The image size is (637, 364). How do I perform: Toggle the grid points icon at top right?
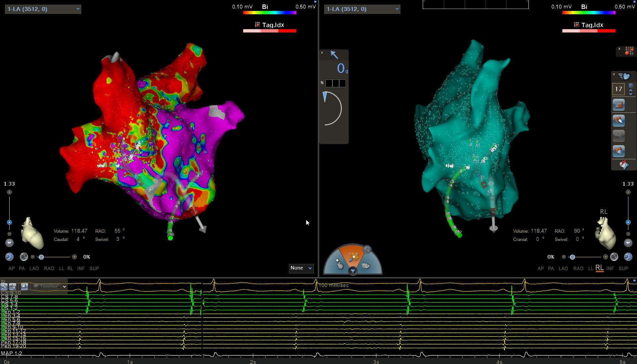[x=629, y=51]
